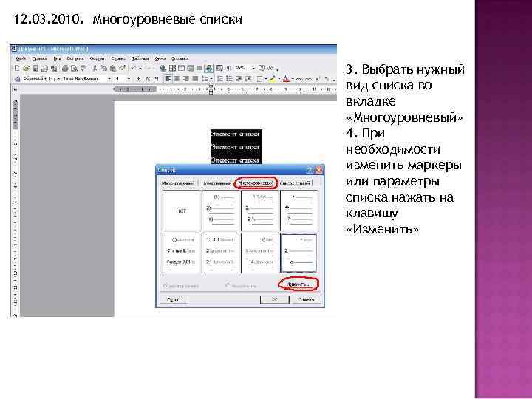This screenshot has width=532, height=399.
Task: Click the Numbered list icon
Action: [220, 78]
